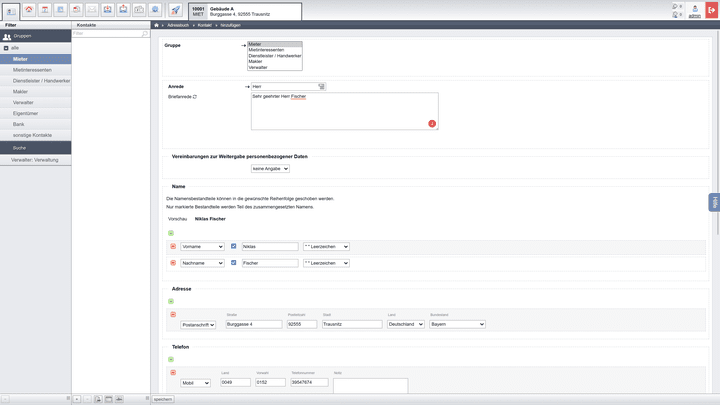The image size is (720, 405).
Task: Click the red house icon in toolbar
Action: [x=28, y=10]
